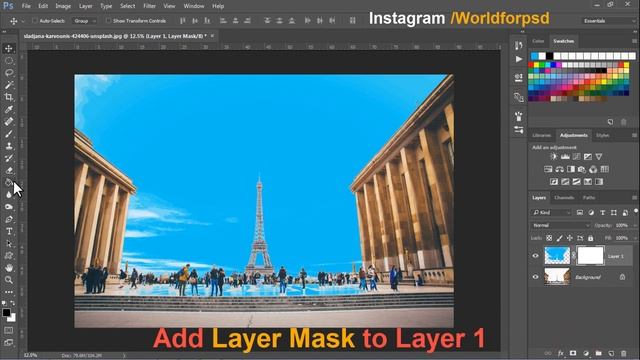Select the Elliptical Marquee tool

pyautogui.click(x=9, y=61)
